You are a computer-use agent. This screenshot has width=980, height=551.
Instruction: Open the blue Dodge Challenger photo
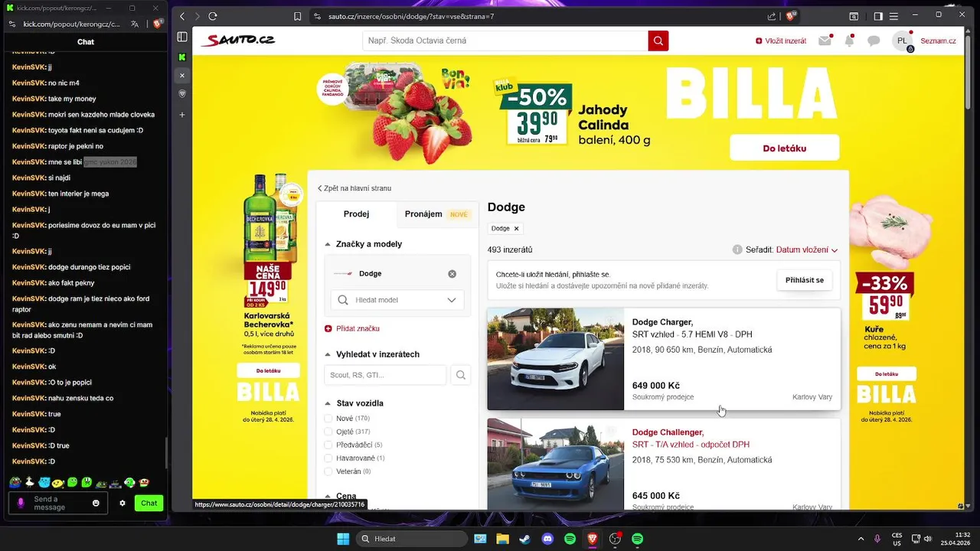[556, 465]
